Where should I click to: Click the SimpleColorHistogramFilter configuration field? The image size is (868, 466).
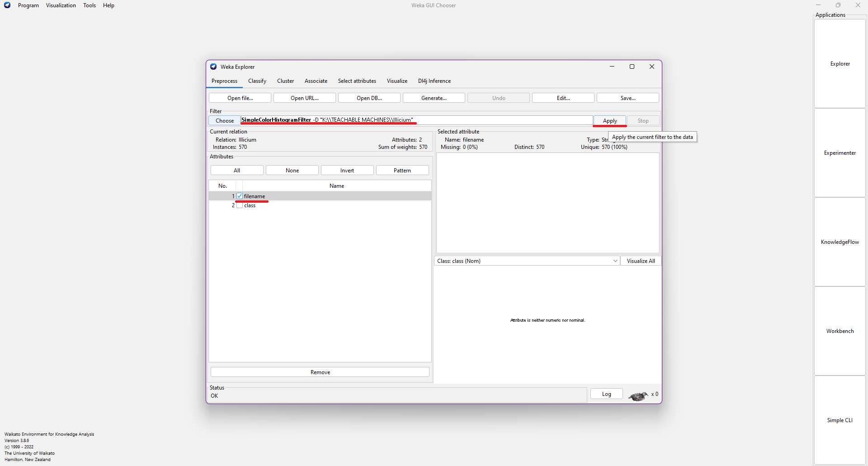416,120
